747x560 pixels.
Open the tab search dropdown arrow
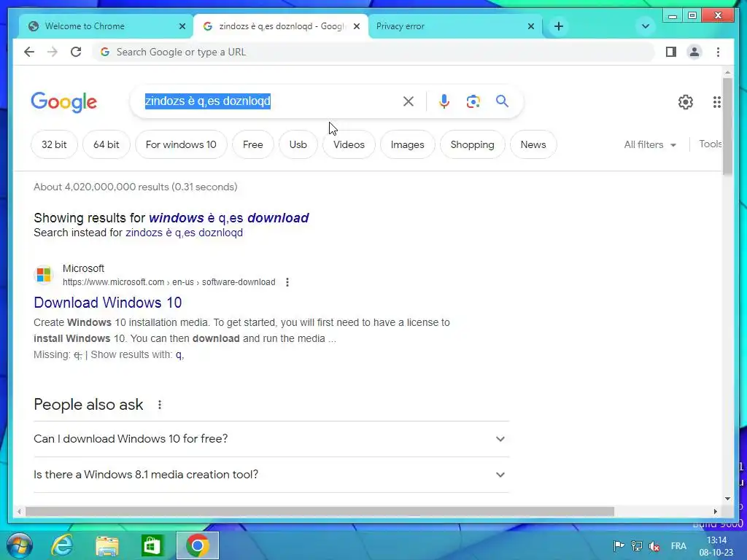(x=646, y=26)
